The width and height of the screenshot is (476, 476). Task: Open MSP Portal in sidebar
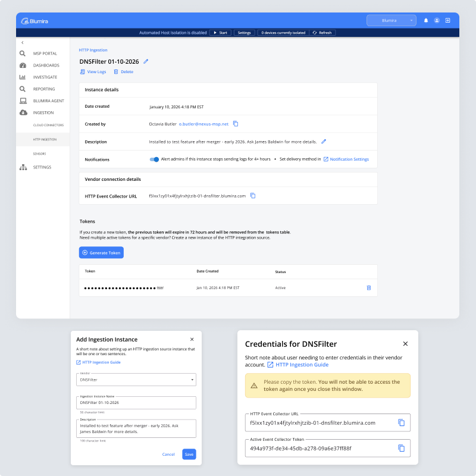(x=45, y=54)
